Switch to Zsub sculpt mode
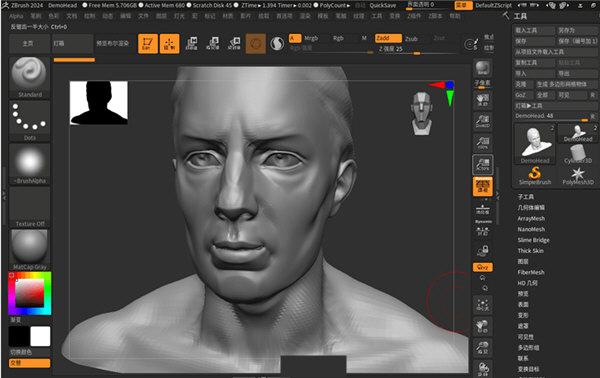The height and width of the screenshot is (378, 600). [x=411, y=39]
